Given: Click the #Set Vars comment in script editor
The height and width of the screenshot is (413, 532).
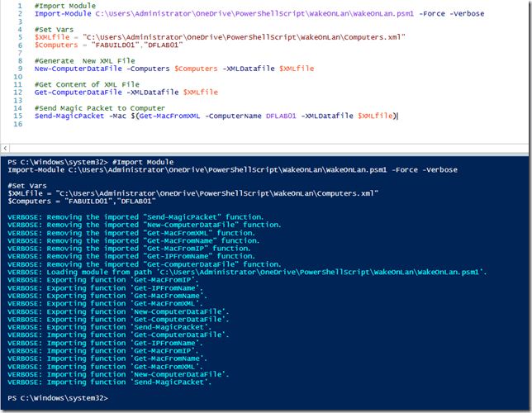Looking at the screenshot, I should pyautogui.click(x=55, y=30).
